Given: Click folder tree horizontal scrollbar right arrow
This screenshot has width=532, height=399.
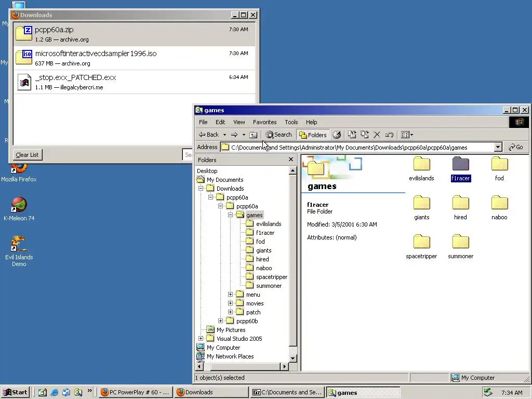Looking at the screenshot, I should (285, 366).
